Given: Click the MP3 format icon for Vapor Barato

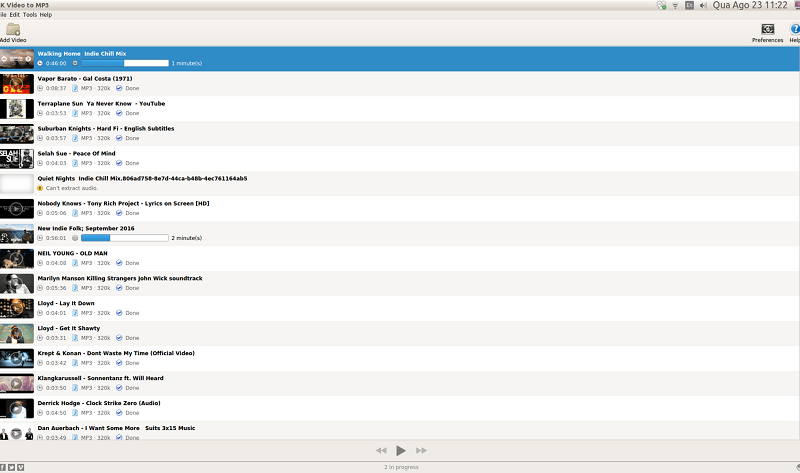Looking at the screenshot, I should tap(75, 88).
